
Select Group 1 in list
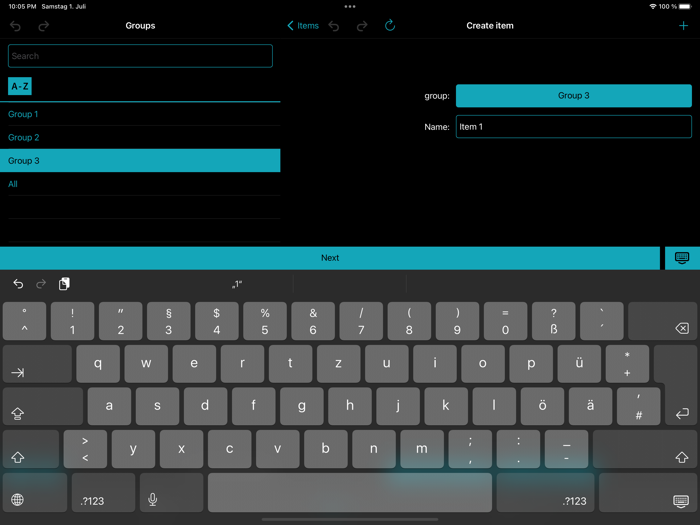(x=140, y=114)
